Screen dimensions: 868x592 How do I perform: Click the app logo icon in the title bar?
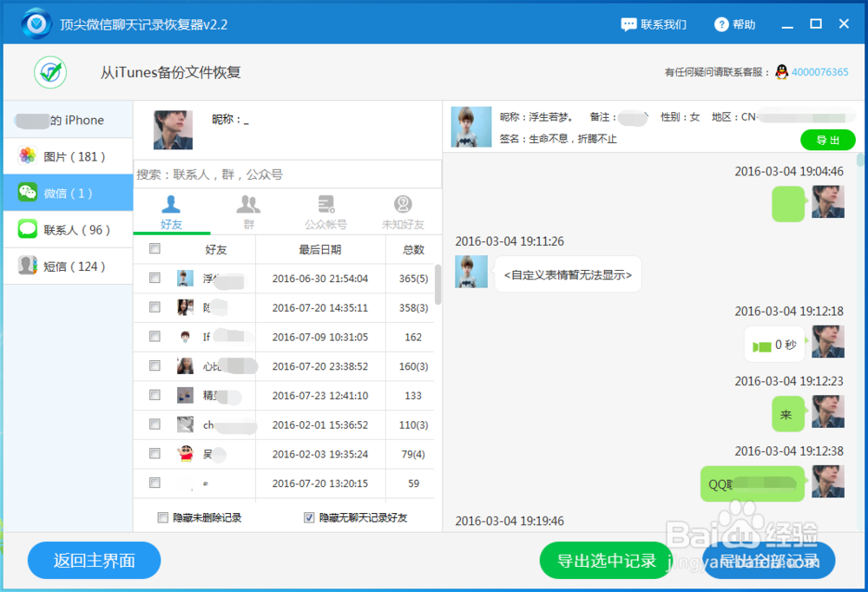pos(35,23)
